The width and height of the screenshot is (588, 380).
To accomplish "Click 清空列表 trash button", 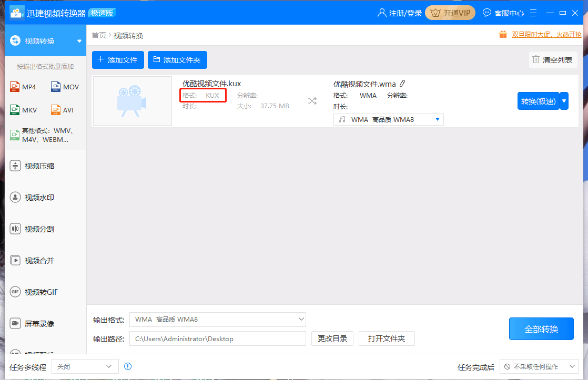I will [x=553, y=60].
